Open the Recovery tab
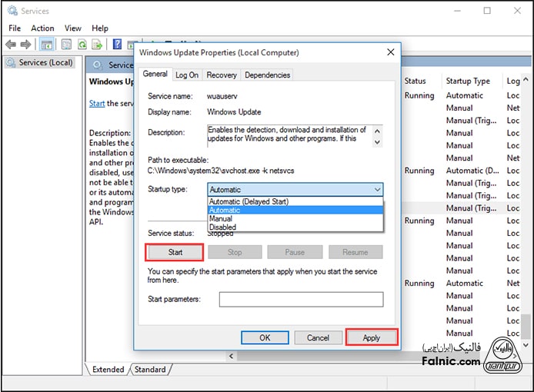The width and height of the screenshot is (534, 392). (x=222, y=75)
